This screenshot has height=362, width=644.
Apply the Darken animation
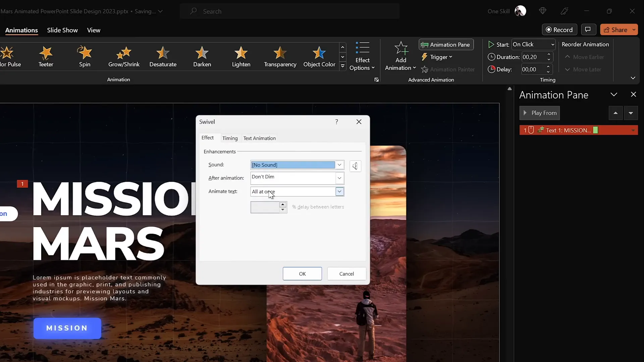point(202,56)
